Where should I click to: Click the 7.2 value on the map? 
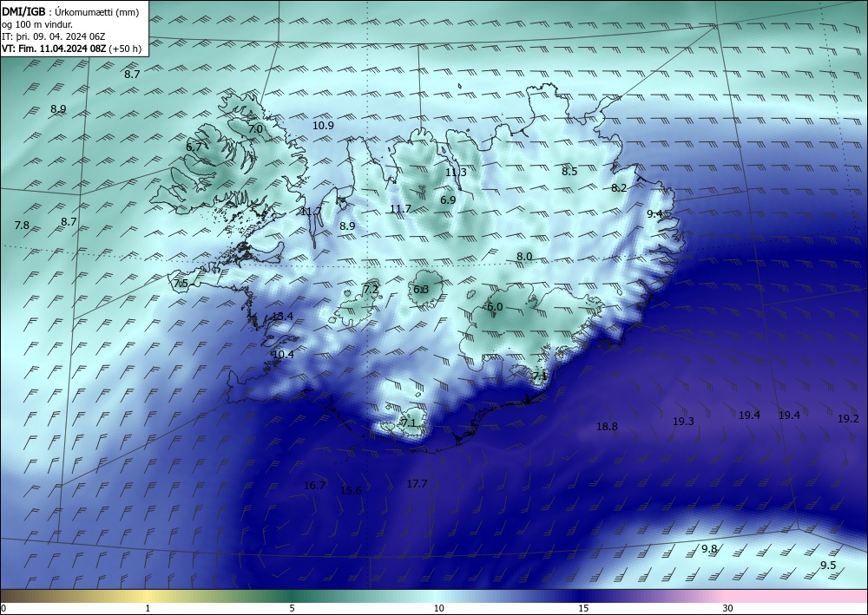click(x=371, y=289)
